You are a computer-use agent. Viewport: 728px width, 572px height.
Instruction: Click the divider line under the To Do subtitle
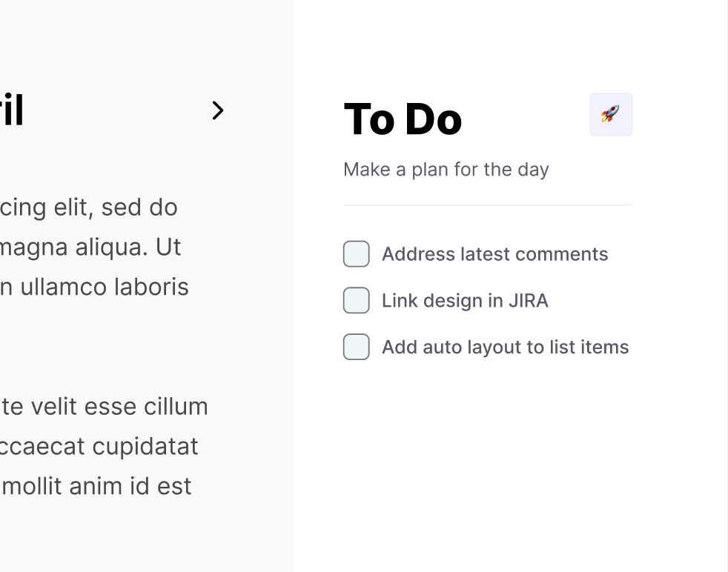point(488,204)
